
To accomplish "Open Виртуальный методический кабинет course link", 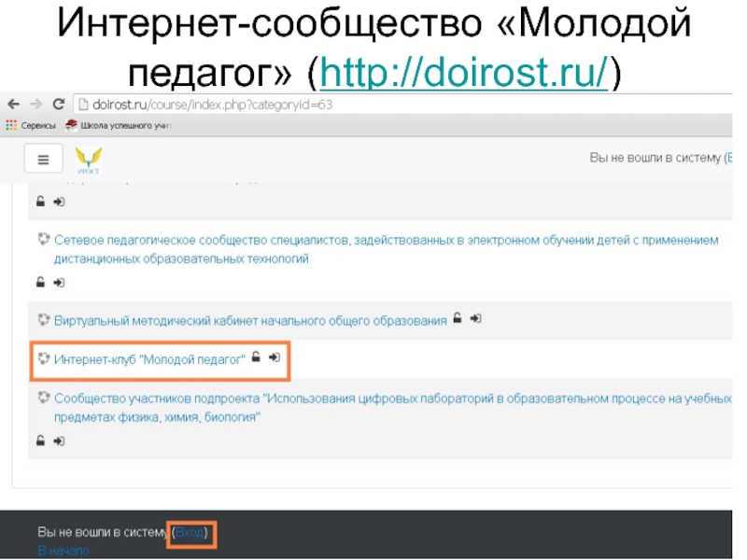I will click(x=250, y=320).
